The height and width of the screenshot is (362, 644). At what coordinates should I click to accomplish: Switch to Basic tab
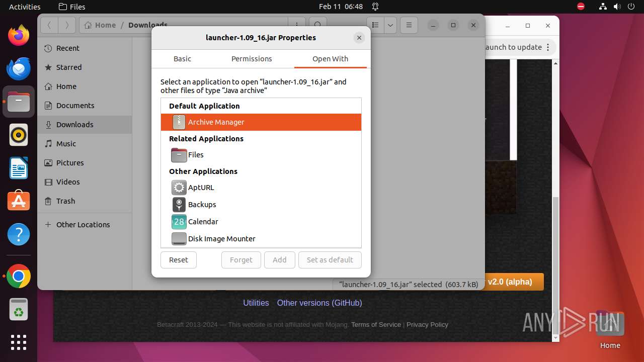(182, 59)
